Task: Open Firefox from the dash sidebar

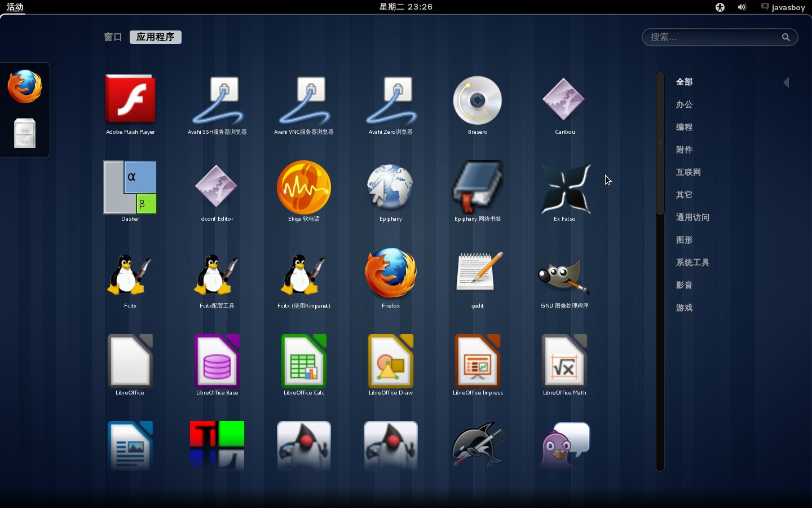Action: click(25, 86)
